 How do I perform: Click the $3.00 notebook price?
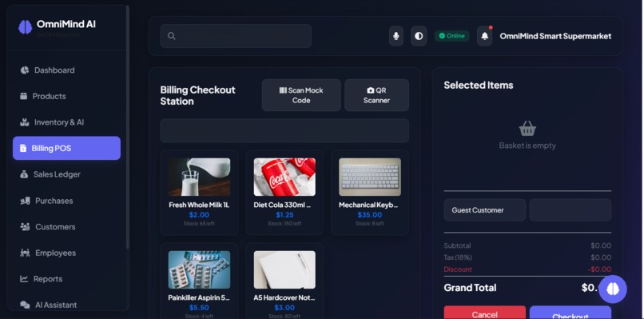coord(284,308)
